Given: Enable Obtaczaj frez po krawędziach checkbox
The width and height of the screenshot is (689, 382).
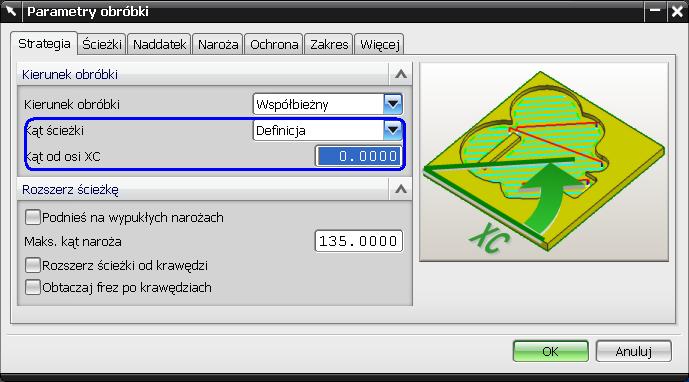Looking at the screenshot, I should (33, 287).
